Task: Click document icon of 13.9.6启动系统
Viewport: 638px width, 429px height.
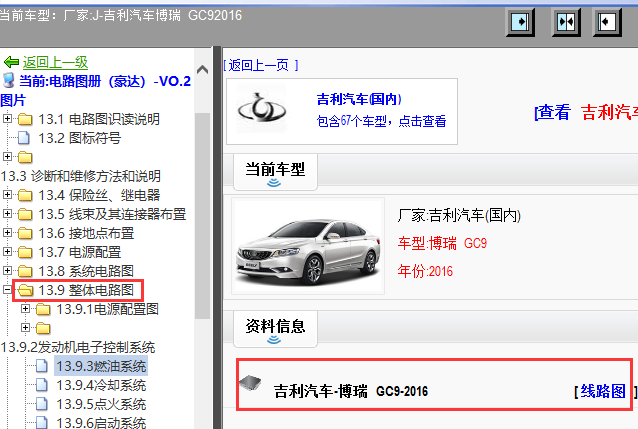Action: pyautogui.click(x=42, y=422)
